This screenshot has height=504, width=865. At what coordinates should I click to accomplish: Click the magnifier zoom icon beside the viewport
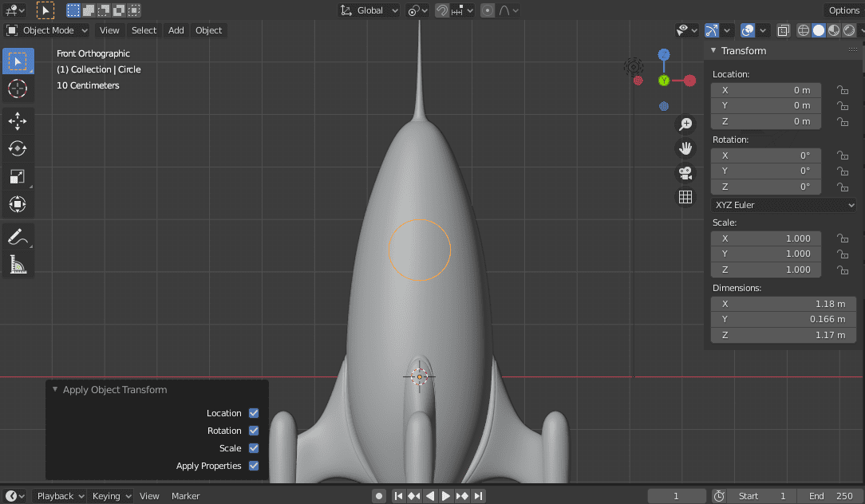tap(685, 124)
